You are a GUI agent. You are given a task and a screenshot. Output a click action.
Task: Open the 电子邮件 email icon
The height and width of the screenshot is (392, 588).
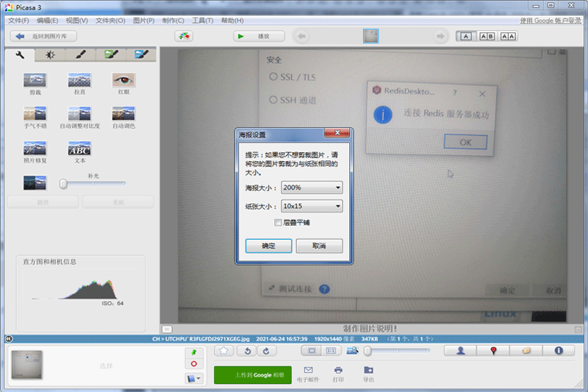(308, 370)
